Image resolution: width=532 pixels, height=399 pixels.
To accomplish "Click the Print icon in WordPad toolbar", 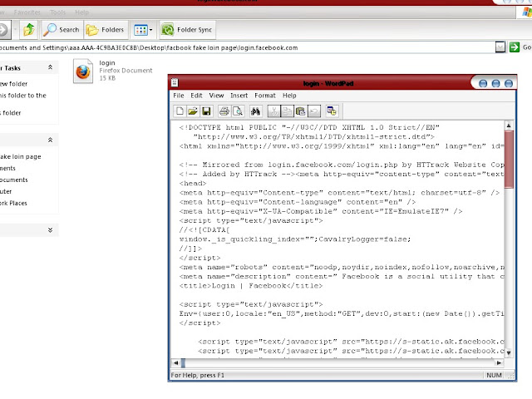I will pos(224,111).
